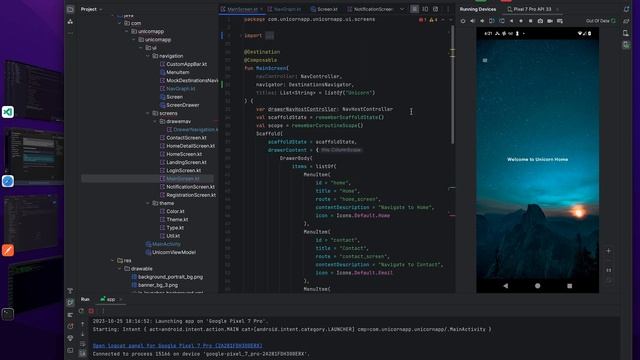Expand the folded import block
The image size is (640, 360).
[x=241, y=36]
